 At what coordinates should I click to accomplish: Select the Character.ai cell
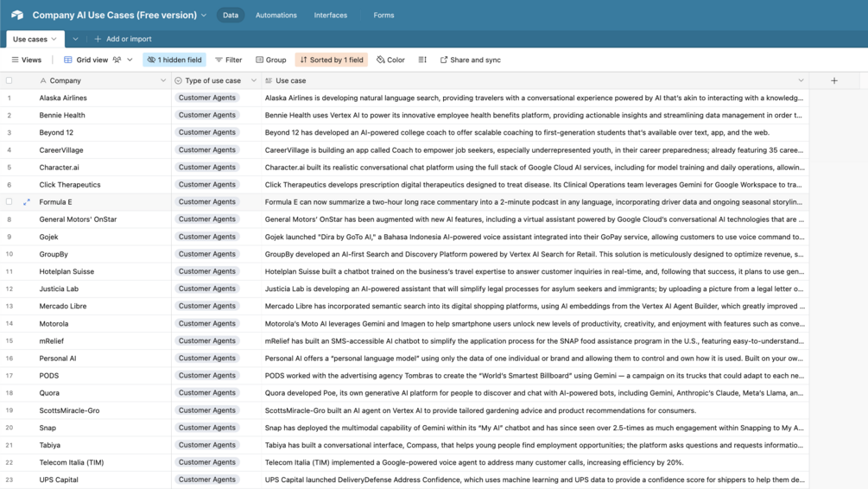click(x=103, y=168)
